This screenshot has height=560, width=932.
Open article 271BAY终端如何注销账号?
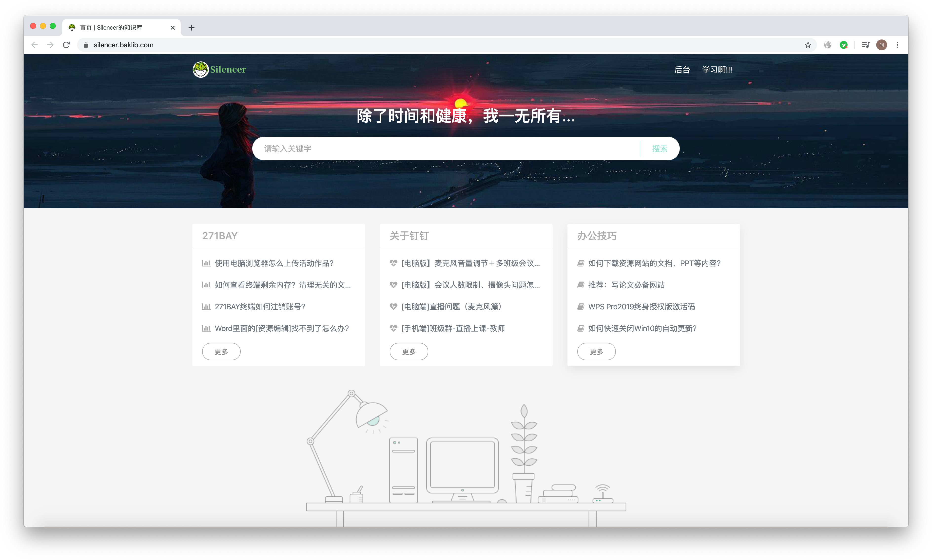click(x=260, y=306)
